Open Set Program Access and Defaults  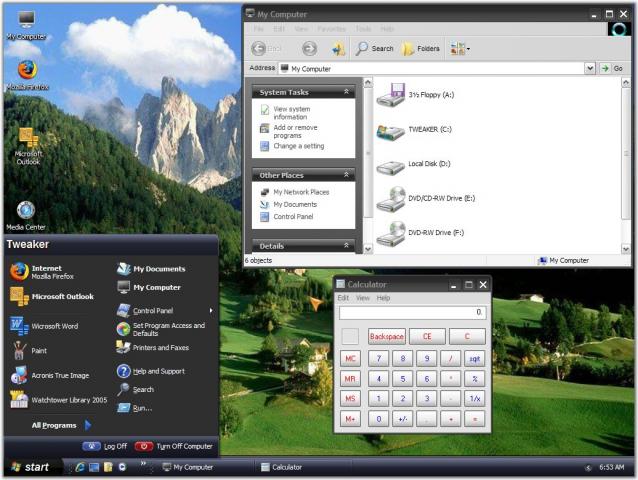pyautogui.click(x=161, y=329)
